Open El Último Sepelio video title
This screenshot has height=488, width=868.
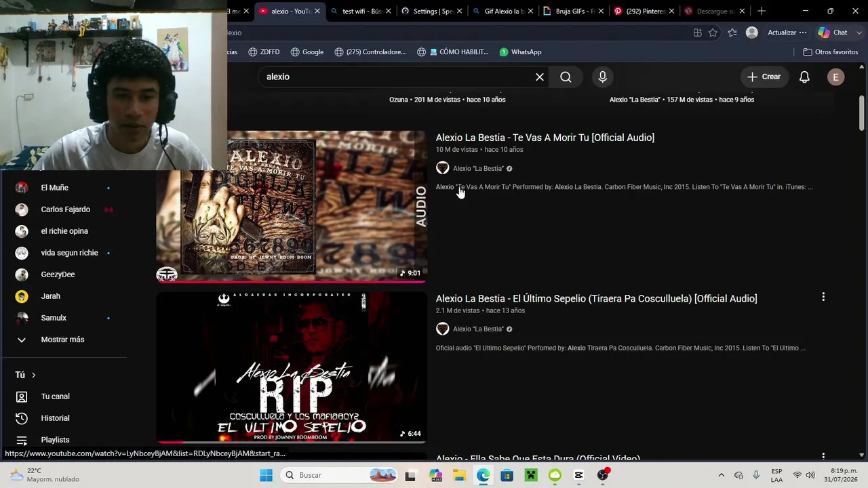click(x=597, y=299)
